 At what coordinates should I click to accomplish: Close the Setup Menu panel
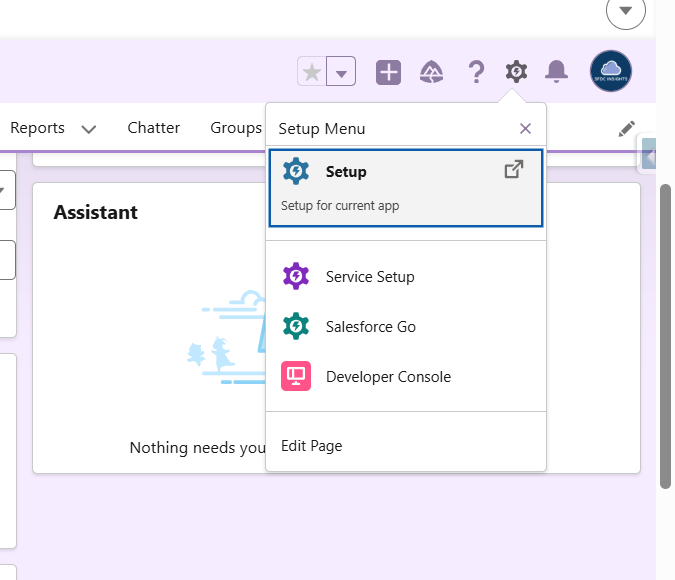pos(526,129)
